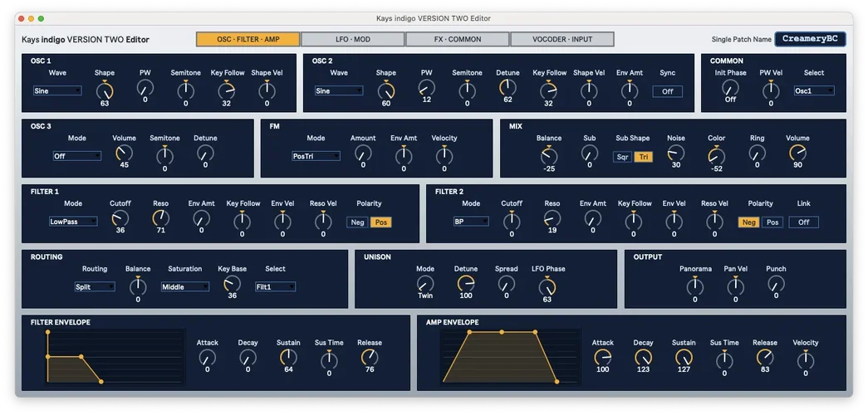Image resolution: width=868 pixels, height=415 pixels.
Task: Set Filter 2 Polarity to Pos
Action: click(x=772, y=222)
